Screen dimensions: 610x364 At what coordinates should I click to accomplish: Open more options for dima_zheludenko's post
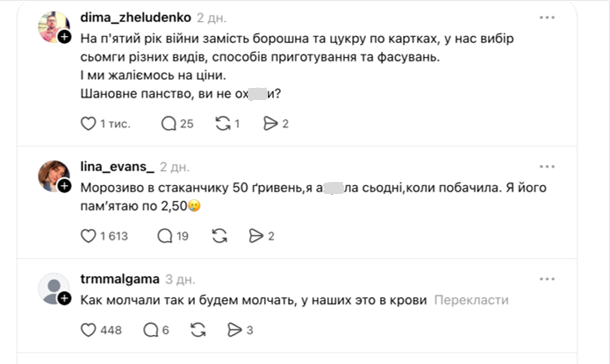547,18
